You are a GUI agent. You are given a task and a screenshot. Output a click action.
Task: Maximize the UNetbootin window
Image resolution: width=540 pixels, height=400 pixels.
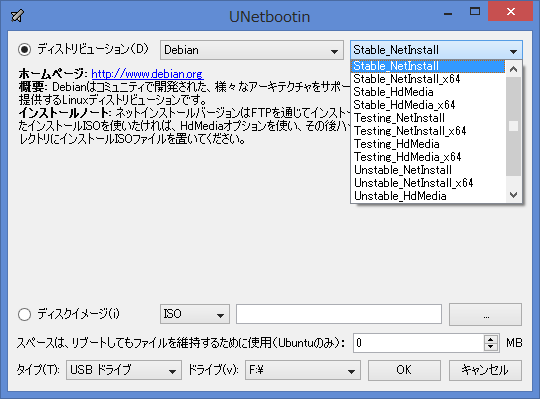pos(475,12)
